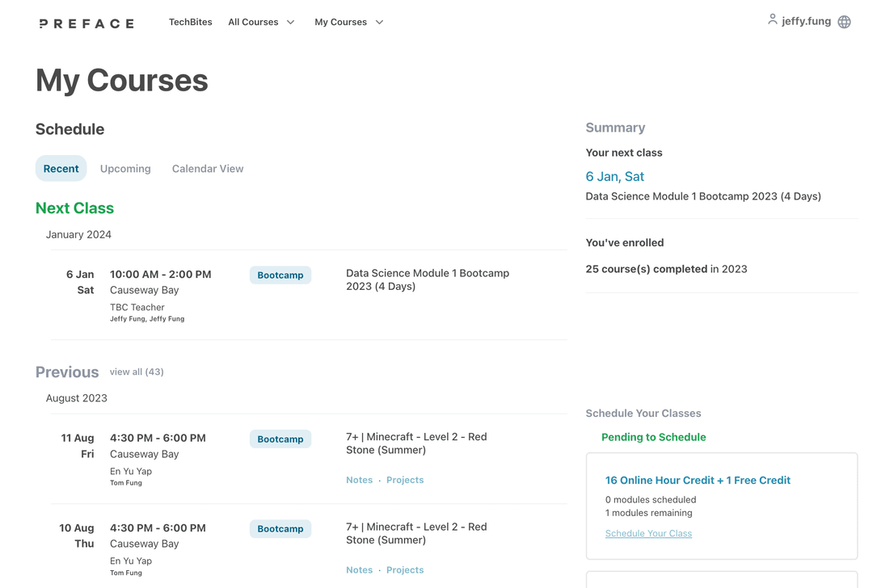Click view all (43) previous classes
873x588 pixels.
tap(137, 372)
